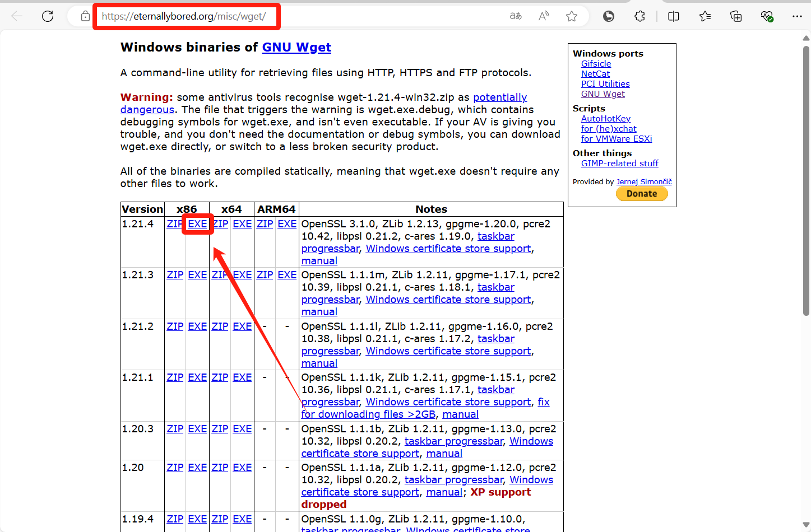
Task: Click the read aloud icon in address bar
Action: point(544,16)
